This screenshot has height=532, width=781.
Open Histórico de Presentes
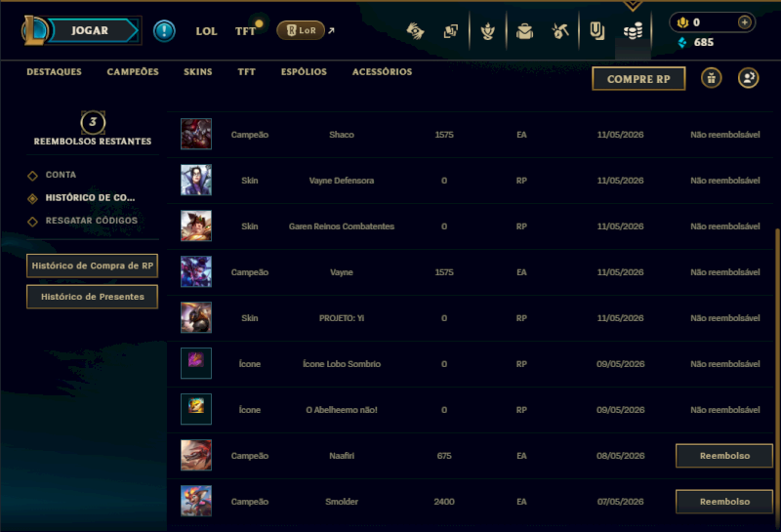click(92, 297)
